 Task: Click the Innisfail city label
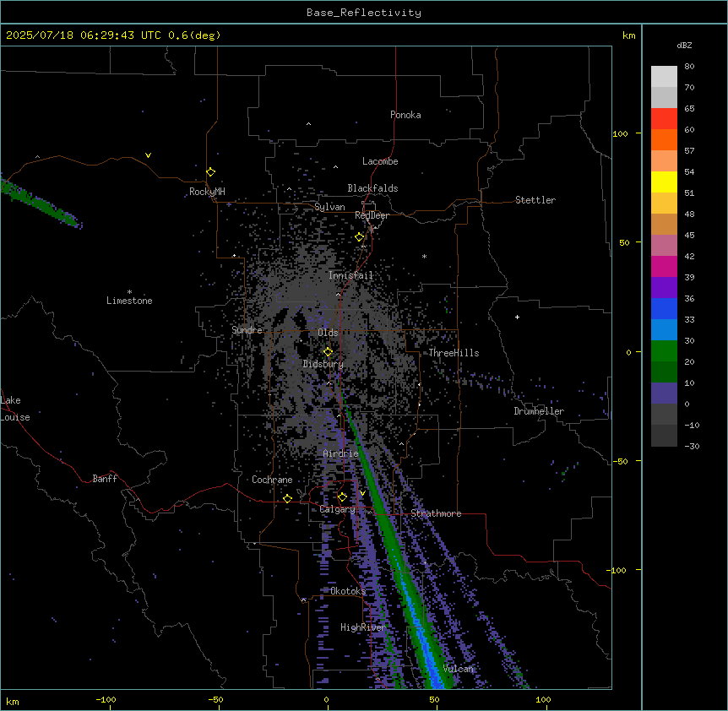coord(350,275)
